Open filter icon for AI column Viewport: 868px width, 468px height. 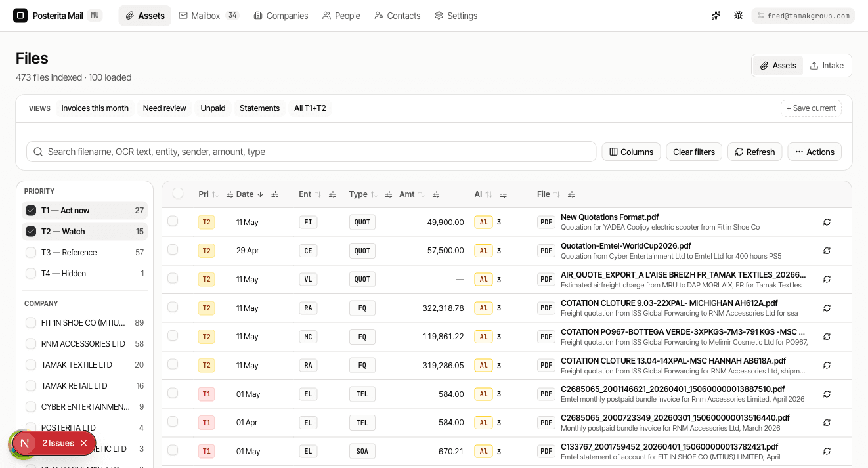(x=503, y=194)
